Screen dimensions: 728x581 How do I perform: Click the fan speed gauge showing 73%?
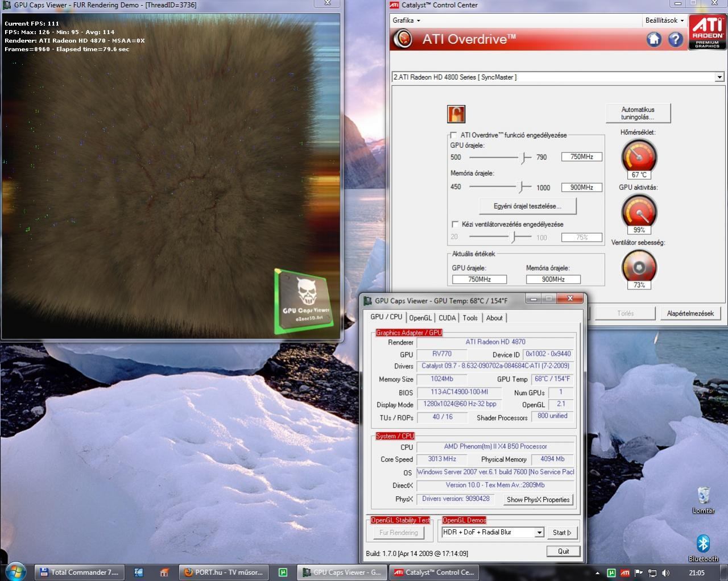tap(639, 268)
